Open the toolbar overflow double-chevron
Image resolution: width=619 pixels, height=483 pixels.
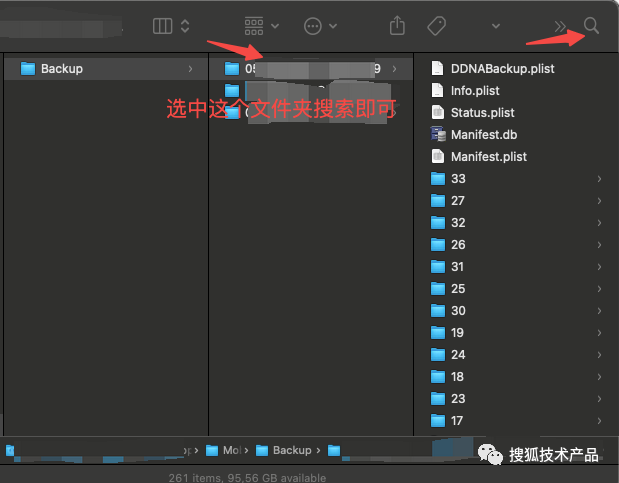[x=560, y=26]
